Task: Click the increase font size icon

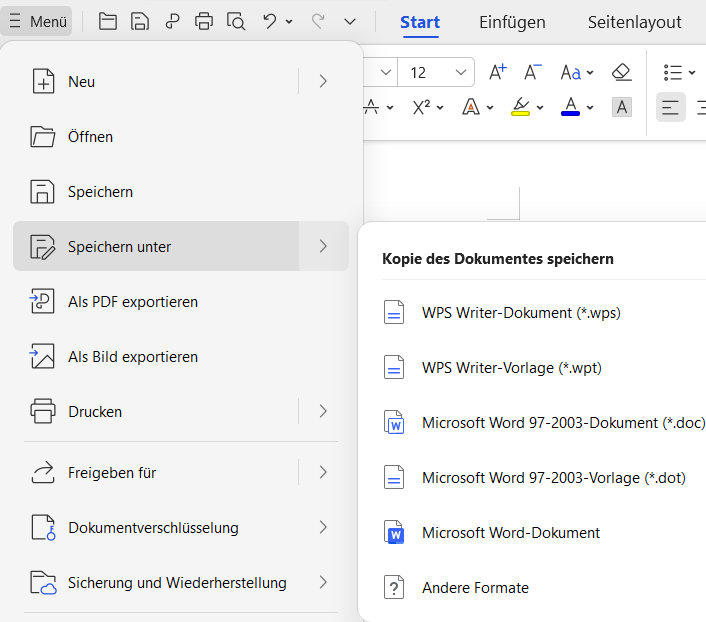Action: [497, 72]
